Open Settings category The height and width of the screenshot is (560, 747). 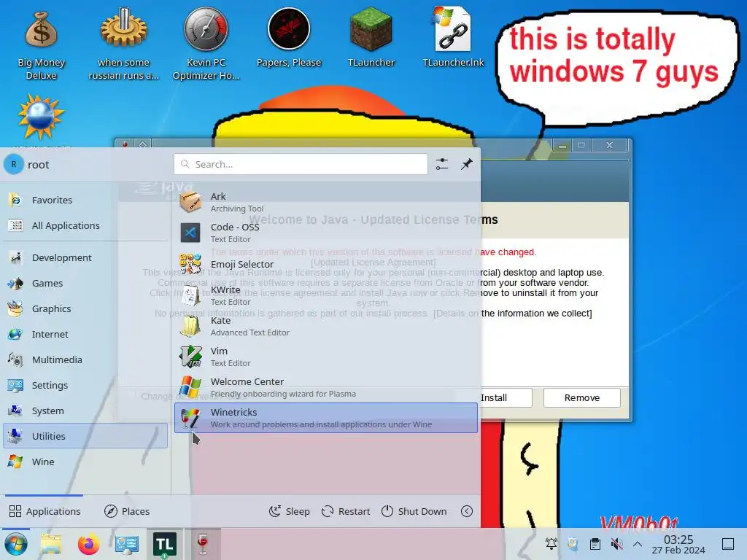pyautogui.click(x=86, y=385)
